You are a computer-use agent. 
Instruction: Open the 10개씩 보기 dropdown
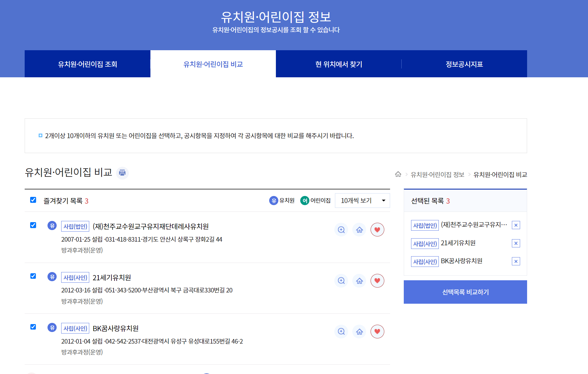[362, 201]
